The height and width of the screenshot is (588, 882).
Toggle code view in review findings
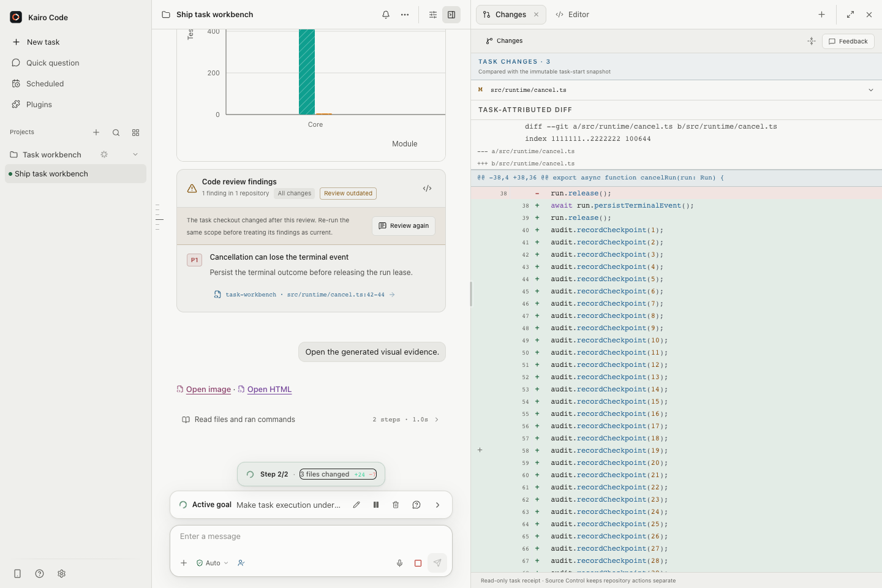tap(428, 188)
